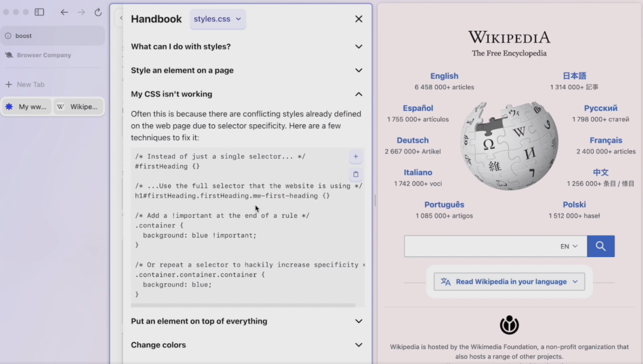Expand 'Style an element on a page'
643x364 pixels.
[x=247, y=70]
